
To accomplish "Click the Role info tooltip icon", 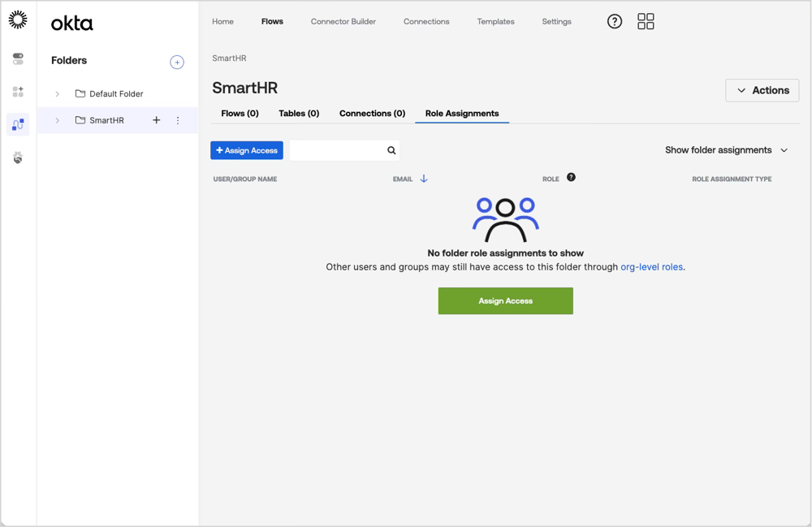I will click(x=571, y=177).
